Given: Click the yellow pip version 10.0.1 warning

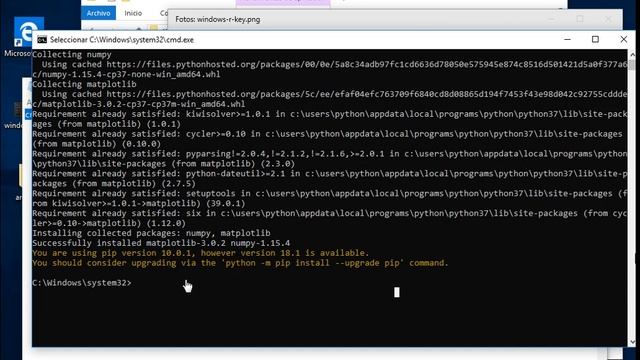Looking at the screenshot, I should click(200, 253).
